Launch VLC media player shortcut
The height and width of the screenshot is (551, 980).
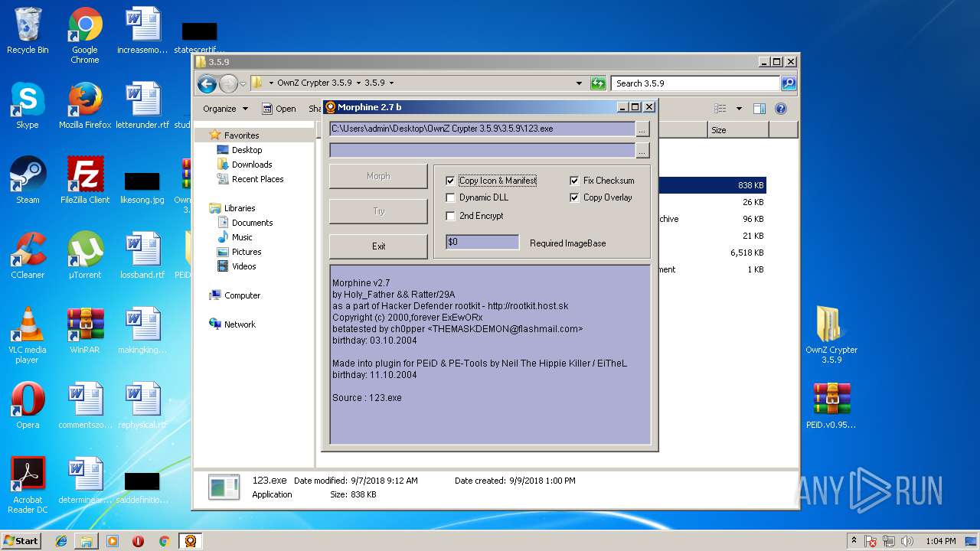28,335
